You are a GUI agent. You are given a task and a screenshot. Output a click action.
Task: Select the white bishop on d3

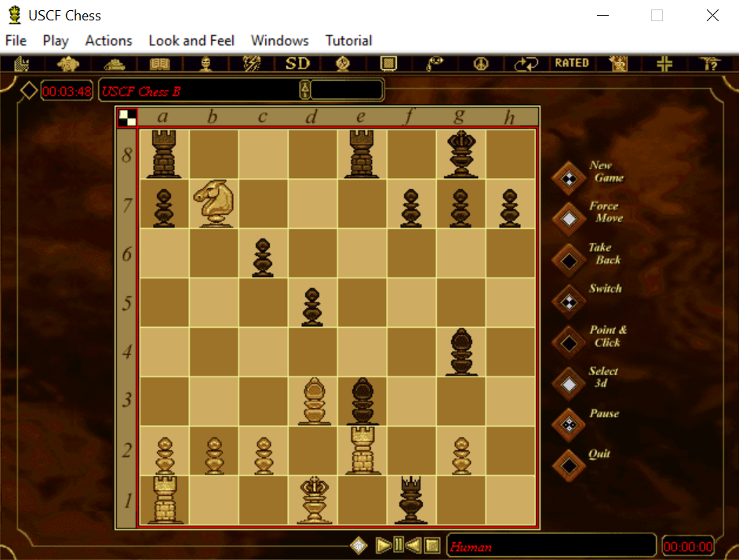[314, 401]
